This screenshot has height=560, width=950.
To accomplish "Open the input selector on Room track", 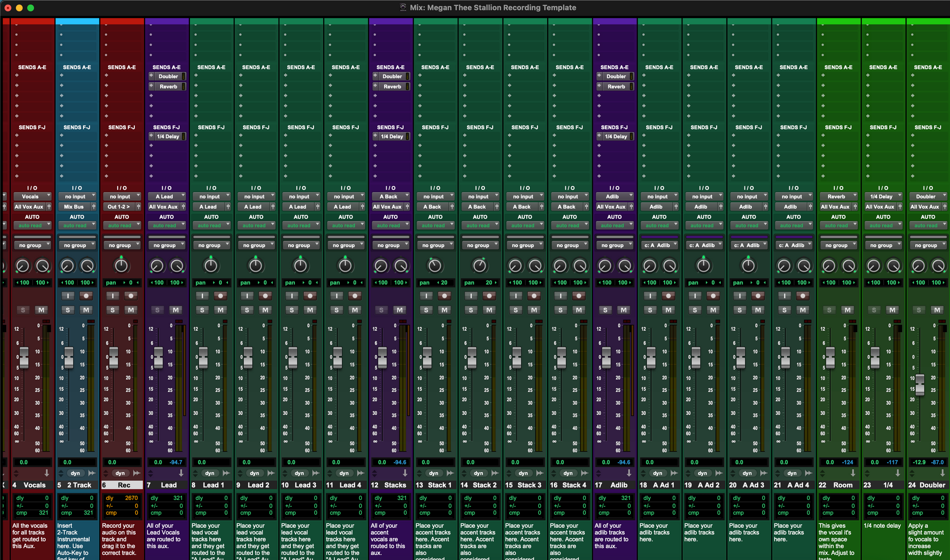I will tap(838, 197).
